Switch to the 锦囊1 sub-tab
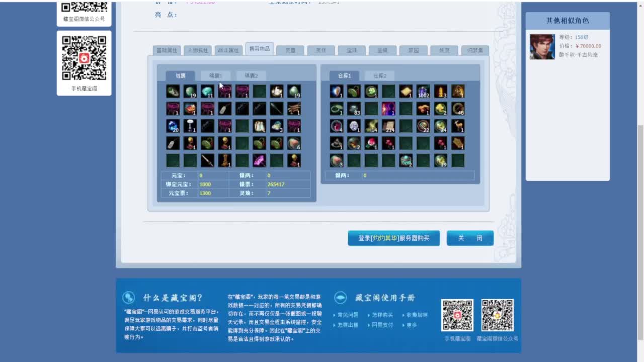This screenshot has width=644, height=362. tap(216, 75)
